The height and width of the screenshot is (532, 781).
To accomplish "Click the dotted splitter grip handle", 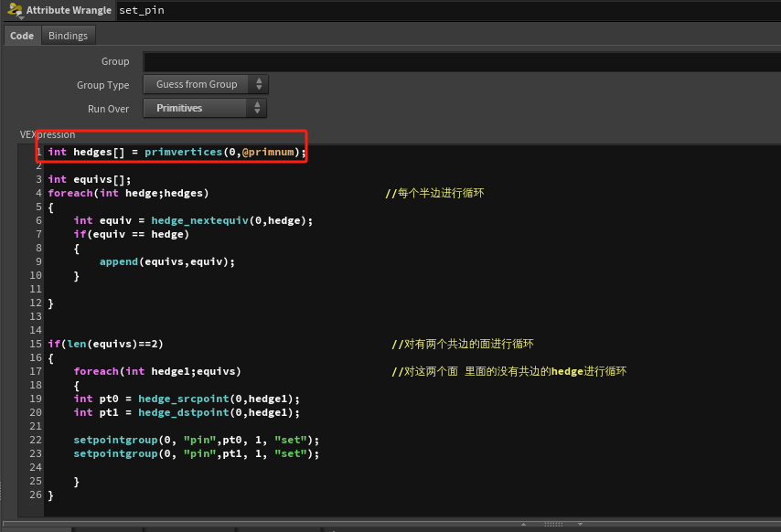I will [553, 525].
